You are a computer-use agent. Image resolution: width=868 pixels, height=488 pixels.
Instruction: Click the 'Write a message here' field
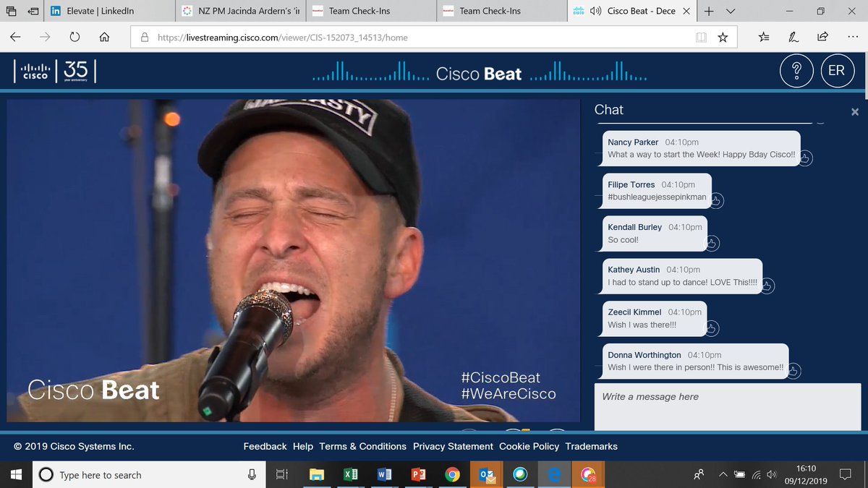pos(728,408)
